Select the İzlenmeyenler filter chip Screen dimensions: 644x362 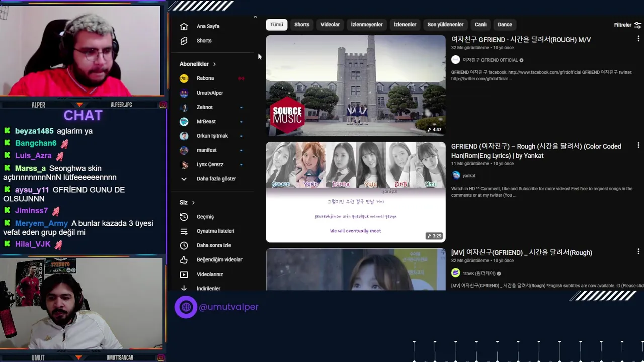coord(367,25)
